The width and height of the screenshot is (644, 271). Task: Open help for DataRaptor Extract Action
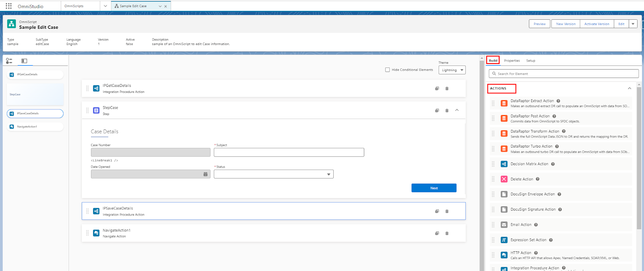(558, 101)
